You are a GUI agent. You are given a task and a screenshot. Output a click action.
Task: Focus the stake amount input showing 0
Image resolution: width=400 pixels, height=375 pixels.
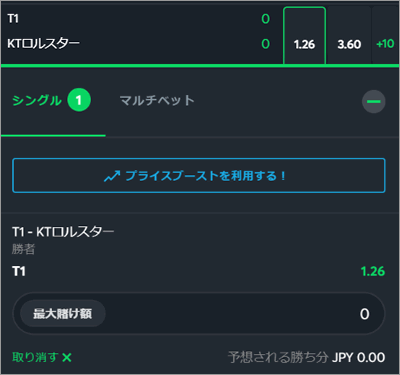[x=199, y=314]
